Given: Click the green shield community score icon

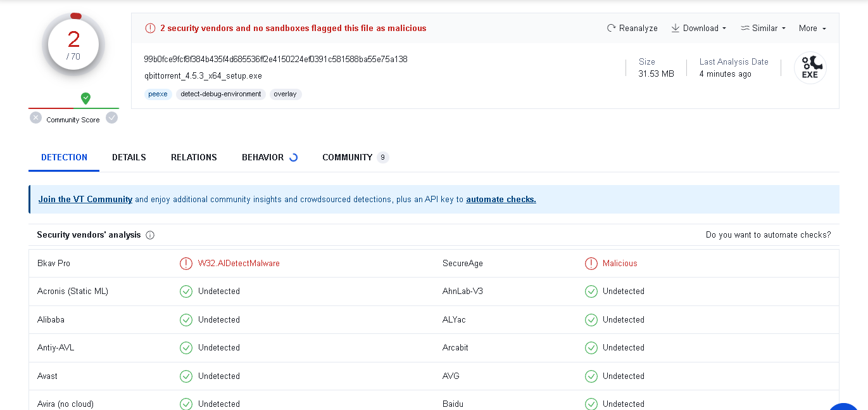Looking at the screenshot, I should (85, 98).
